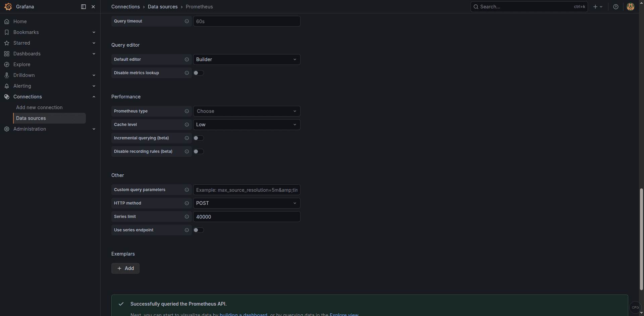Image resolution: width=644 pixels, height=316 pixels.
Task: Select the Alerting bell icon
Action: [7, 86]
